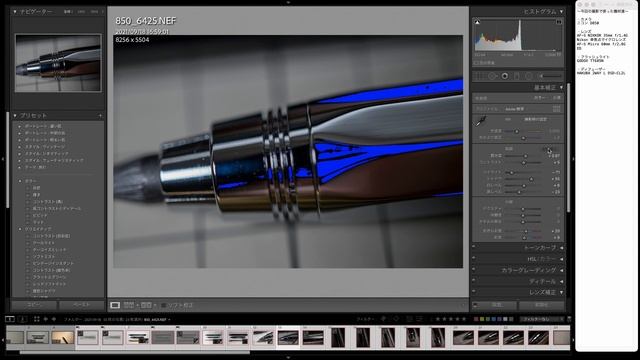Select the radial filter tool
Image resolution: width=640 pixels, height=360 pixels.
(x=529, y=76)
